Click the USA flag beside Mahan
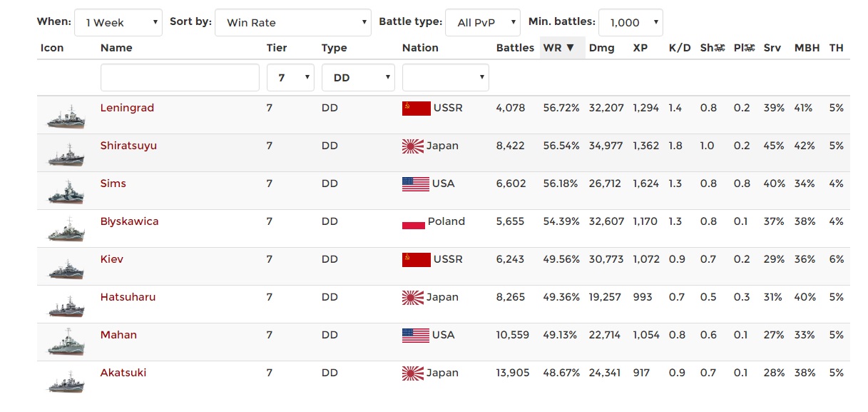This screenshot has width=868, height=412. coord(416,335)
